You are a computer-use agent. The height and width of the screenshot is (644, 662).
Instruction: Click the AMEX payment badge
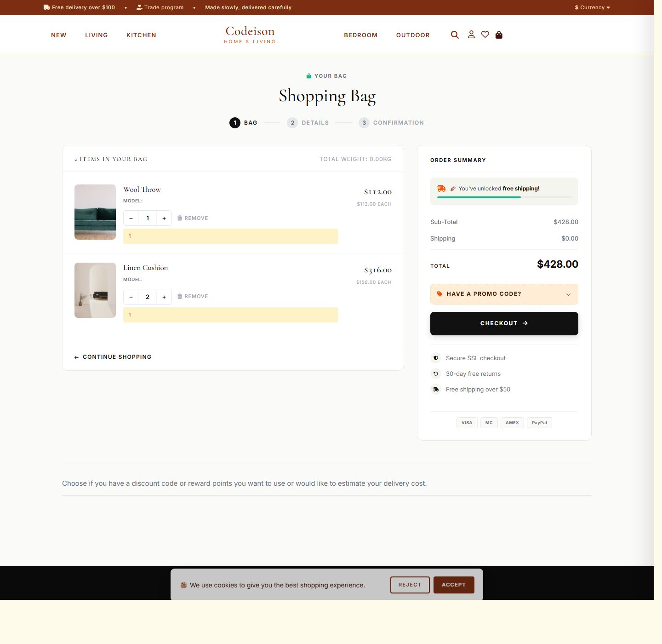[512, 423]
